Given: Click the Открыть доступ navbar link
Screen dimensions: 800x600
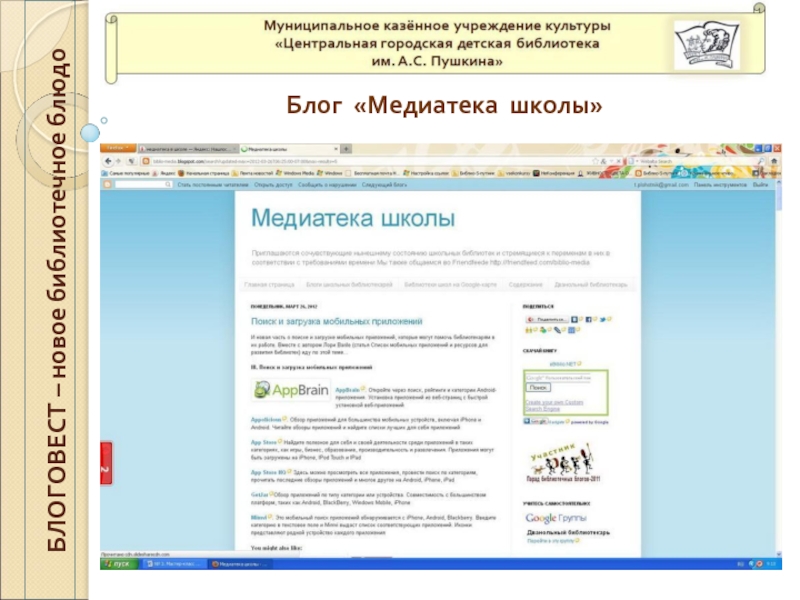Looking at the screenshot, I should tap(273, 185).
